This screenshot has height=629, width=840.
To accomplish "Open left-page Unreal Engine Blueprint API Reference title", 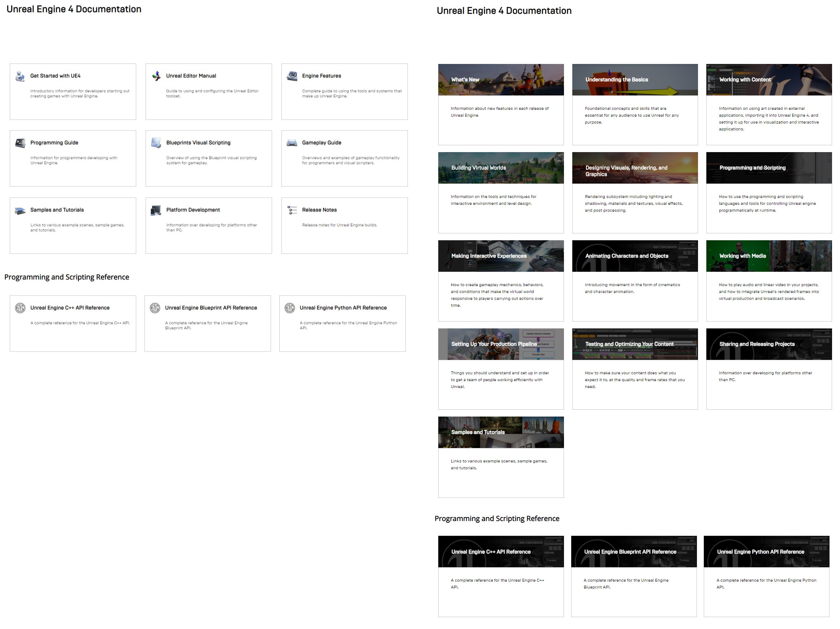I will (x=211, y=308).
